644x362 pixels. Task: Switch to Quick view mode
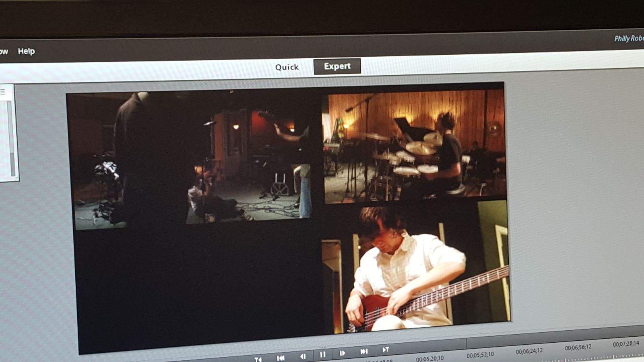tap(287, 67)
